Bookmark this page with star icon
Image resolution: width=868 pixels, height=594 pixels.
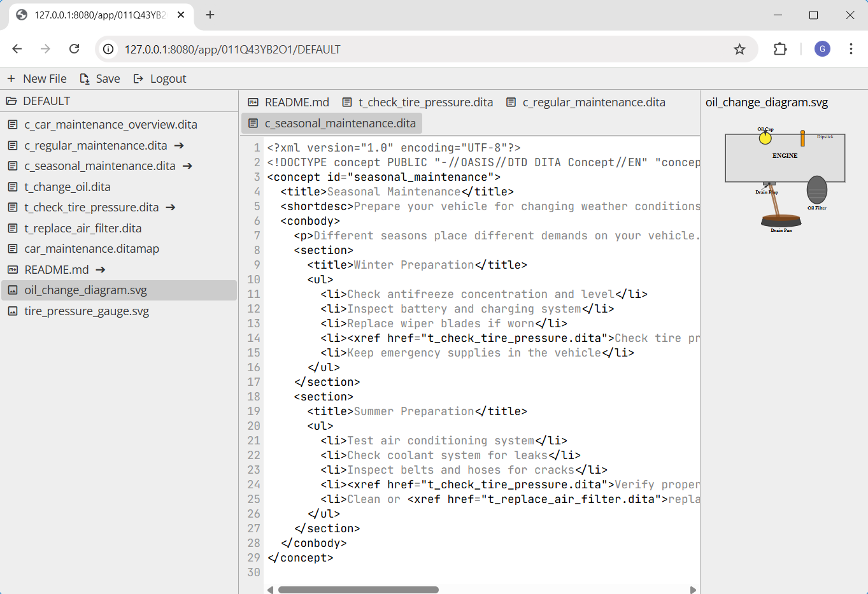coord(739,49)
